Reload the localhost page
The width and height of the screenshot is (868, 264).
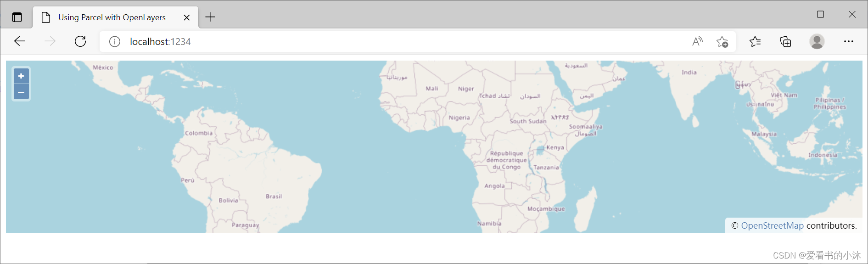pos(80,41)
